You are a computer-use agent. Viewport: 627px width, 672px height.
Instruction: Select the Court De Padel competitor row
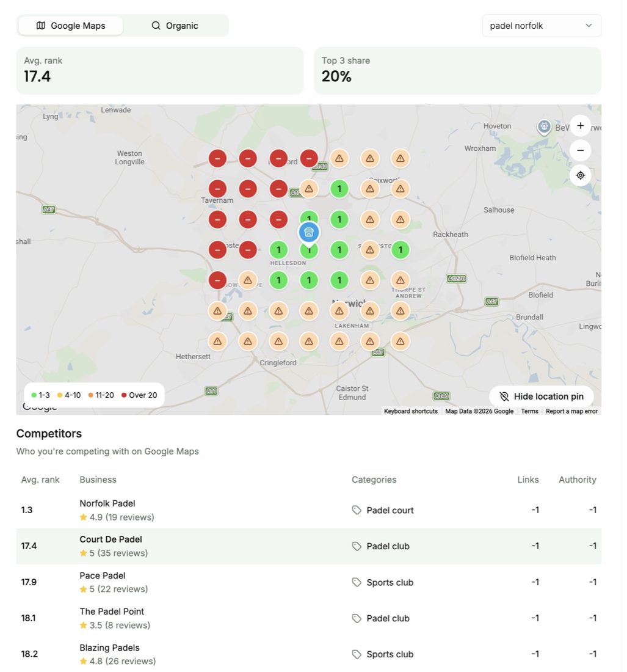point(309,546)
